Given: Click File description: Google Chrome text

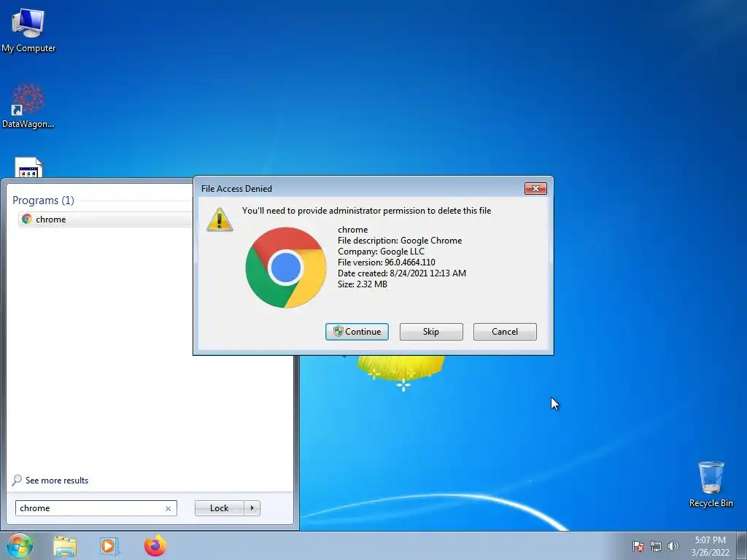Looking at the screenshot, I should [400, 241].
